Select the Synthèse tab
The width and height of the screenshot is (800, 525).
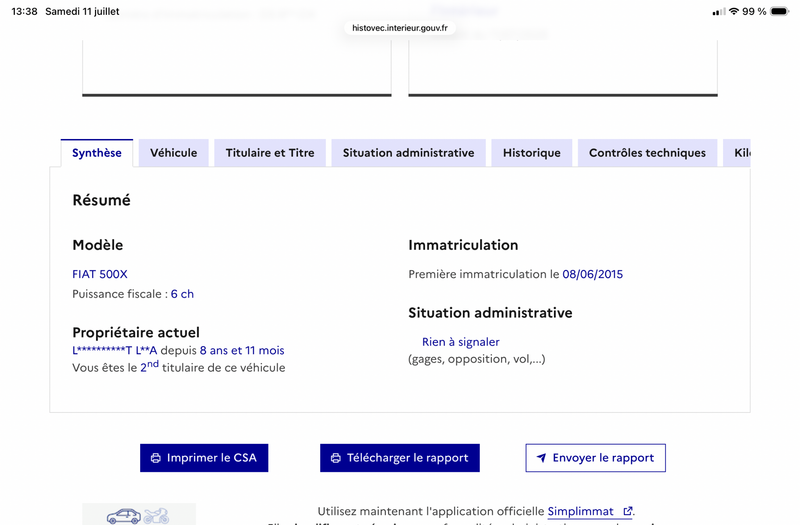point(96,153)
